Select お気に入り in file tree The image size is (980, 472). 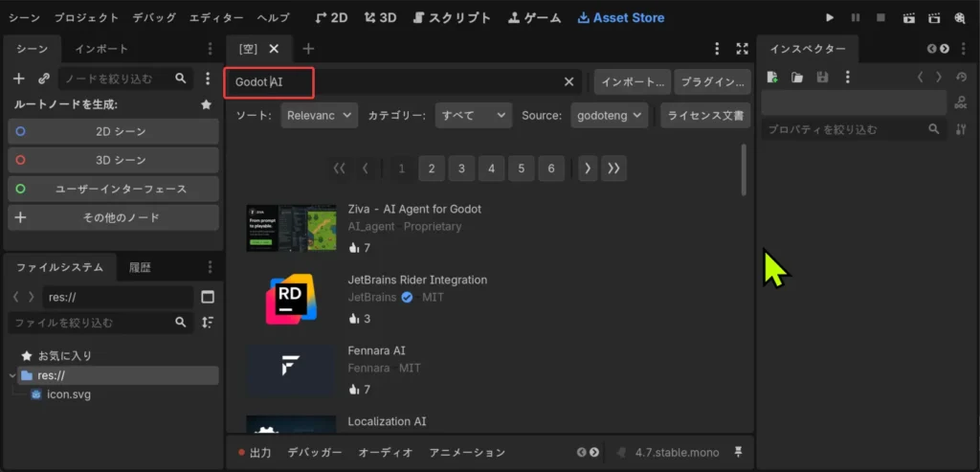coord(65,356)
